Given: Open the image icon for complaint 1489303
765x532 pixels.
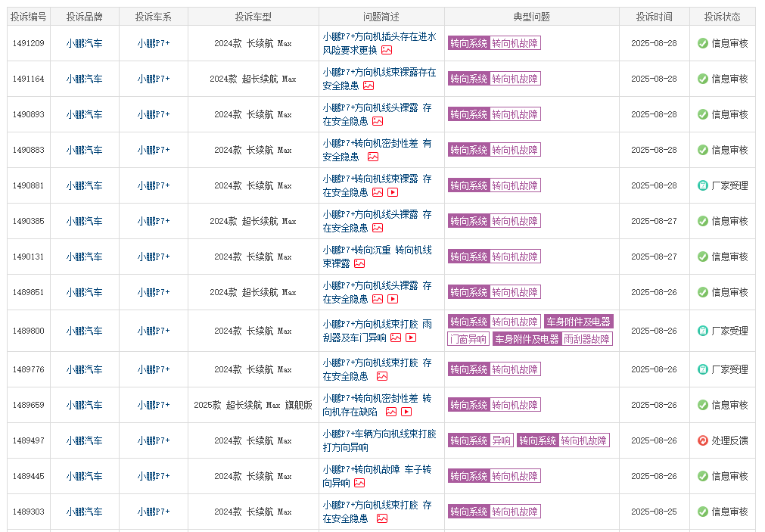Looking at the screenshot, I should [382, 519].
